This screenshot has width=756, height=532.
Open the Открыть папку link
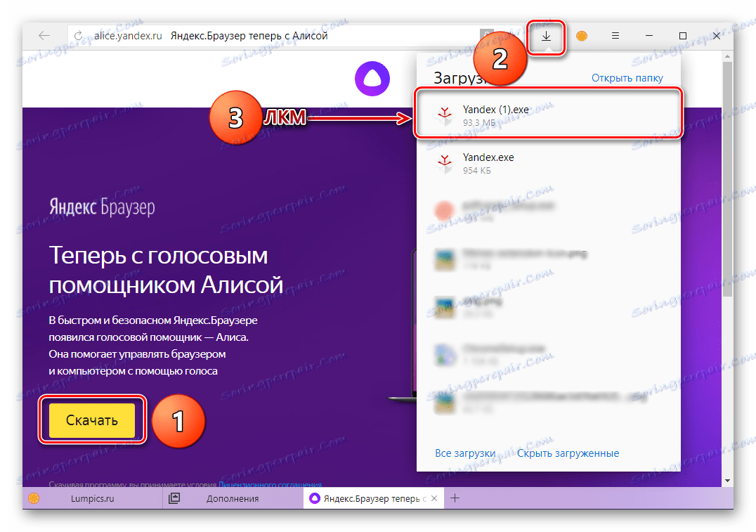point(627,77)
